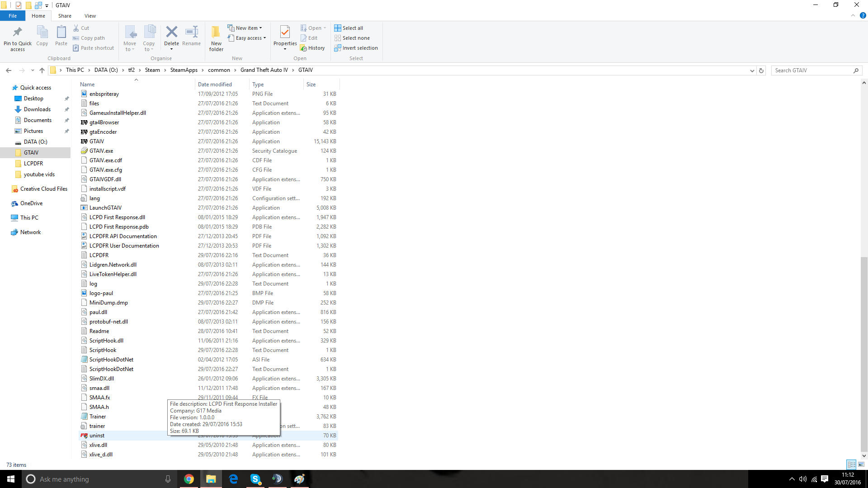Open Google Chrome from the taskbar
The image size is (868, 488).
189,479
